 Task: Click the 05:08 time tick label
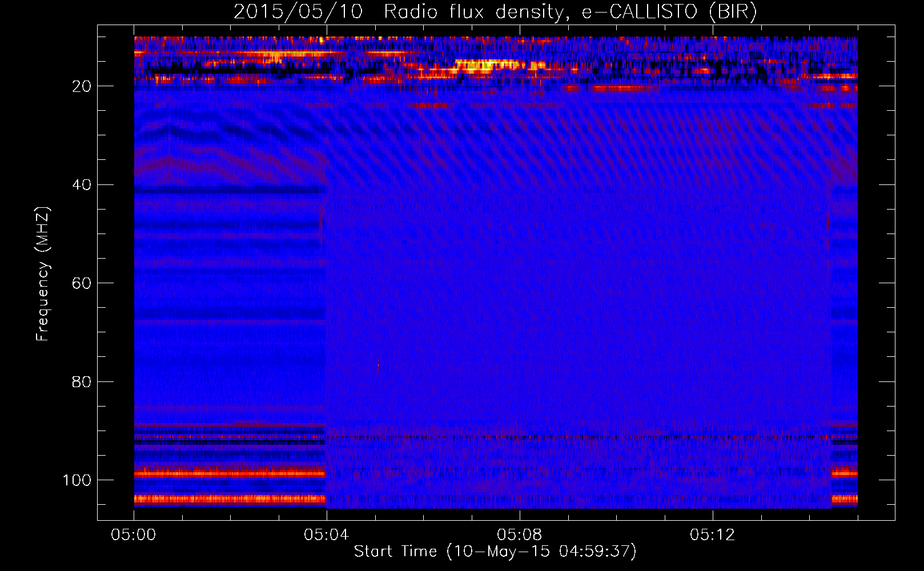click(519, 535)
